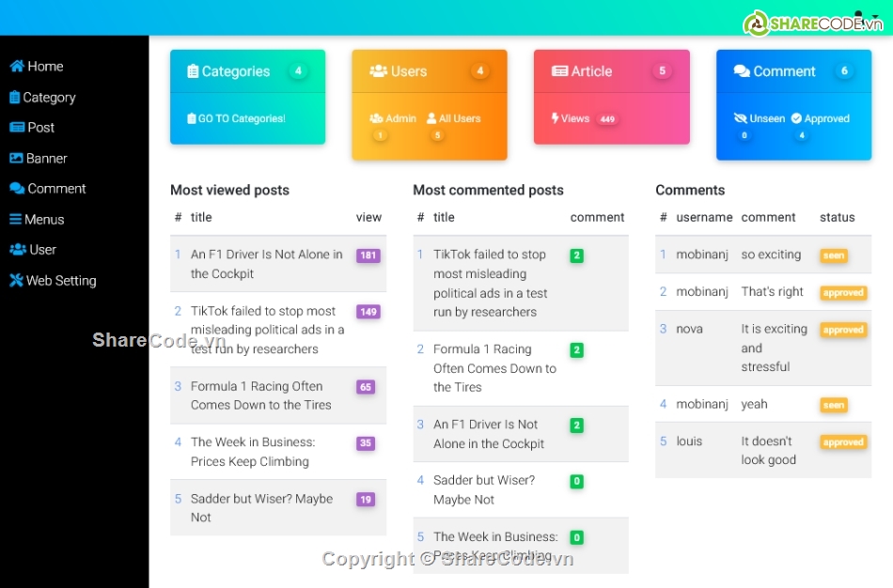Toggle the approved badge on nova's comment
The width and height of the screenshot is (893, 588).
843,330
